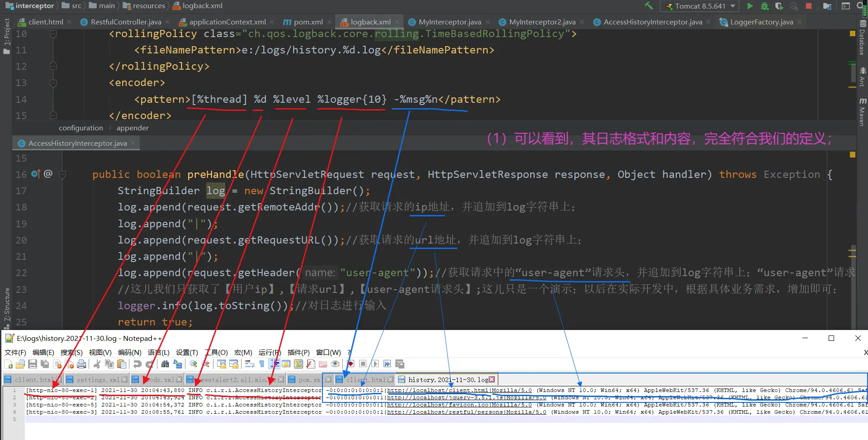Click the appender breadcrumb link
This screenshot has width=868, height=440.
(132, 128)
